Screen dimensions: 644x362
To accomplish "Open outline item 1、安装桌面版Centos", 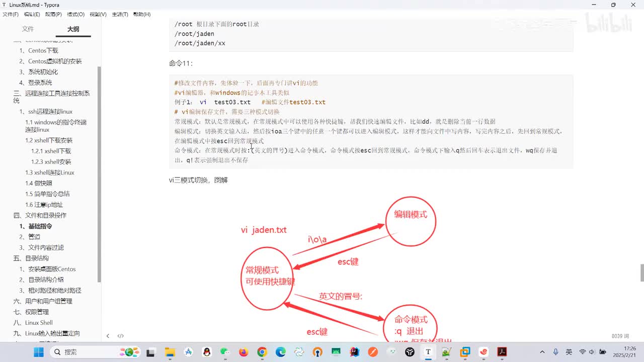I will pyautogui.click(x=47, y=269).
